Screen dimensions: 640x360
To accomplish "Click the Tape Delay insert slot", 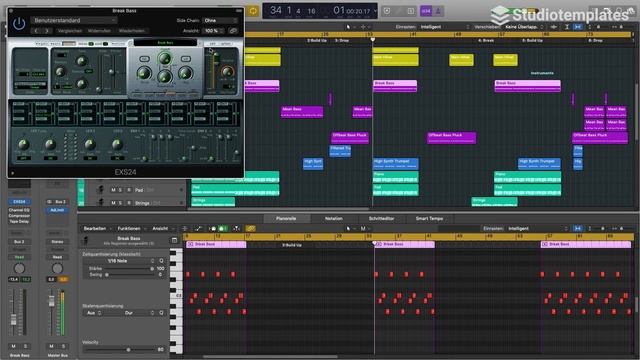I will tap(19, 222).
